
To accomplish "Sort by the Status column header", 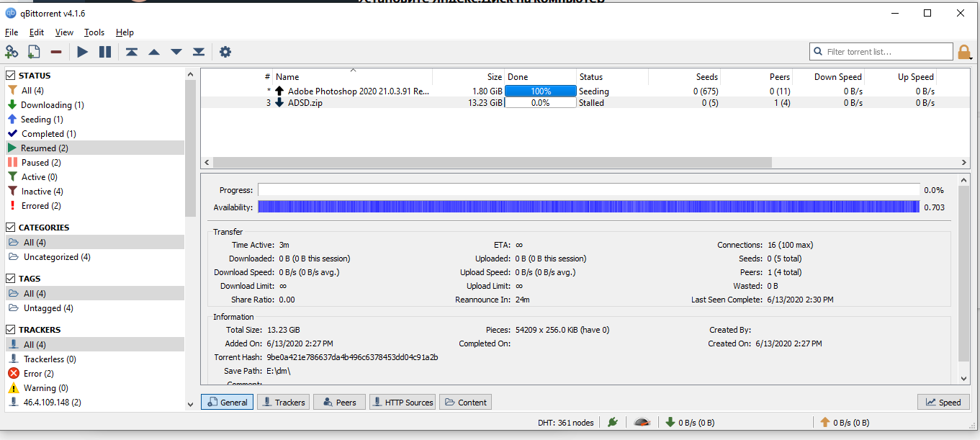I will 612,76.
